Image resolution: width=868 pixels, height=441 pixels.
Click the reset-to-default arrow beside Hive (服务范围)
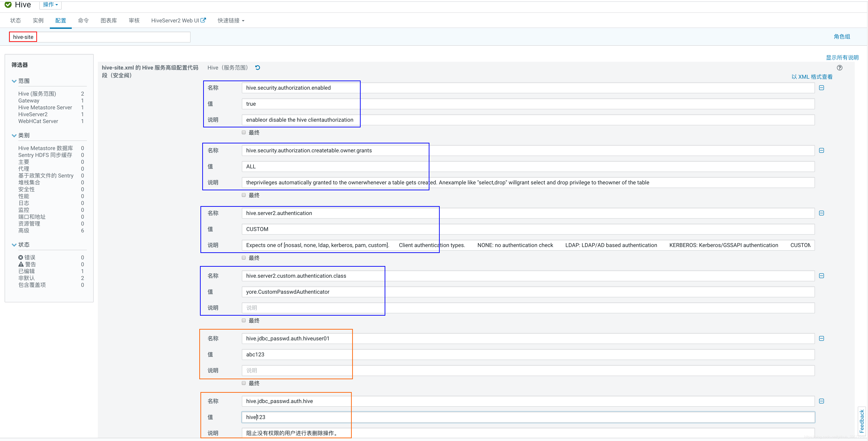click(257, 68)
